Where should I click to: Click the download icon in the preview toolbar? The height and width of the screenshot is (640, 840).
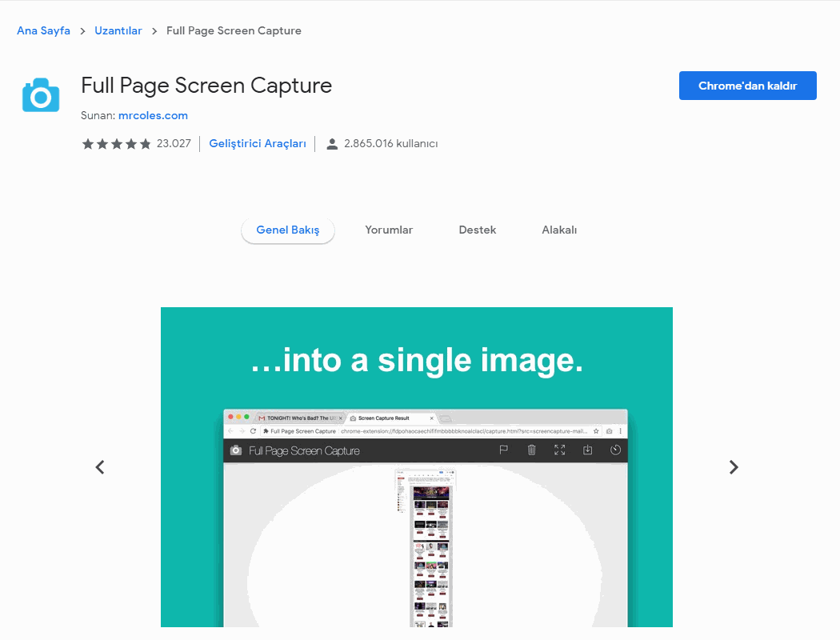click(x=587, y=450)
